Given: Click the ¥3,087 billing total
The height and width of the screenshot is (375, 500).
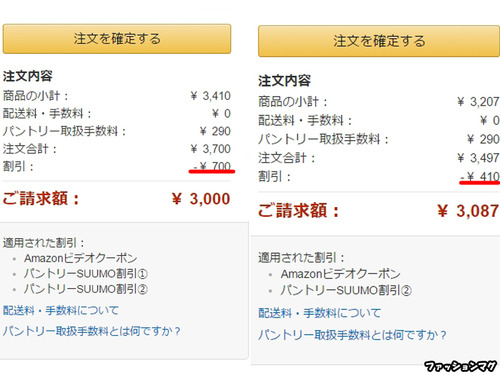Looking at the screenshot, I should [x=468, y=211].
